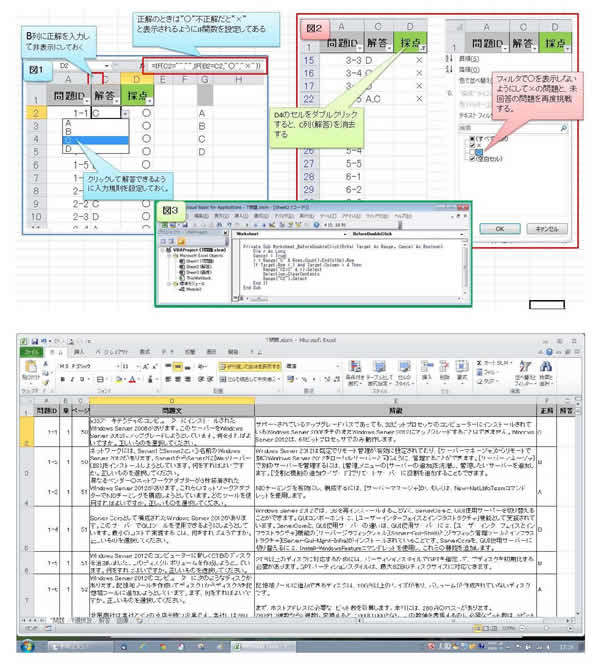Toggle the Wrap Text button in ribbon

250,366
